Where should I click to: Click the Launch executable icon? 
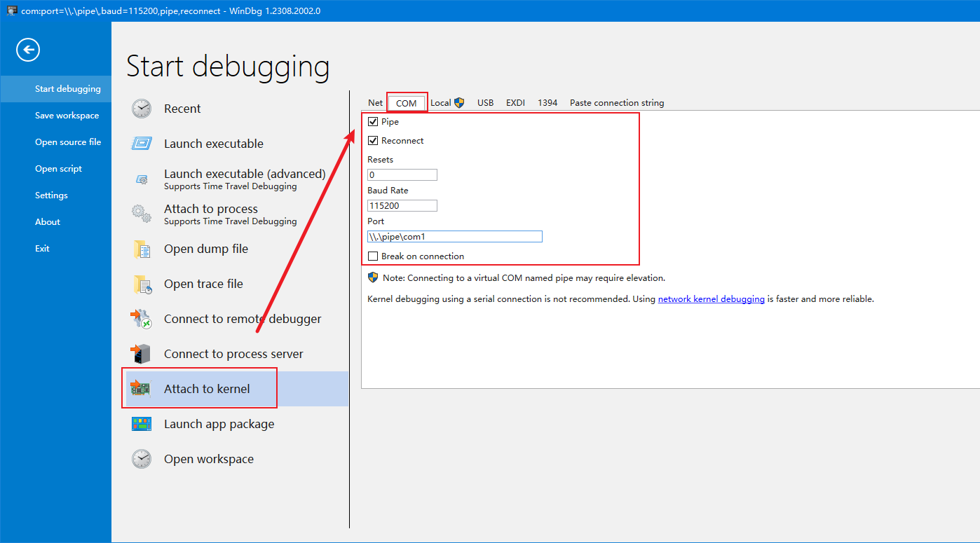(x=142, y=144)
